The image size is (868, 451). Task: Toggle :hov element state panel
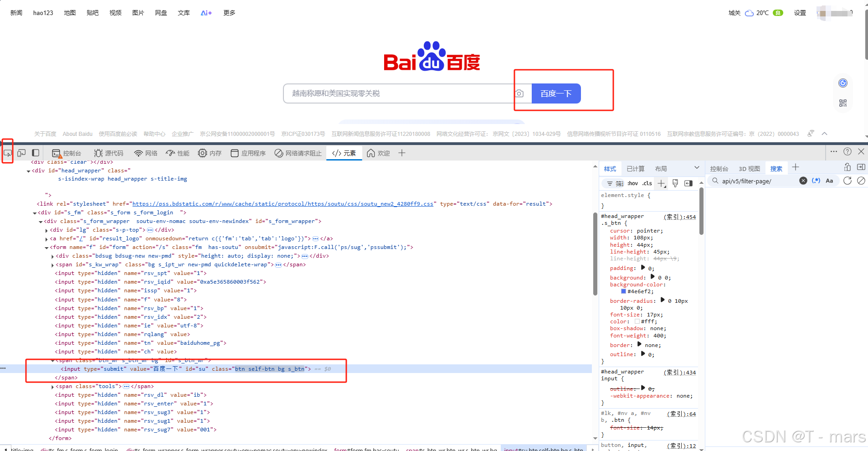632,183
